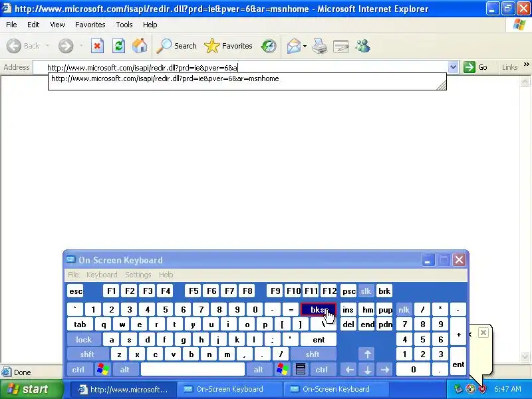Click the psc print screen key
The image size is (532, 399).
click(x=348, y=291)
